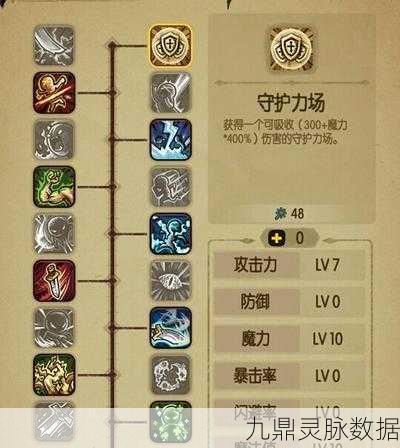Select the golden armored figure skill icon
The width and height of the screenshot is (400, 448).
tap(54, 375)
